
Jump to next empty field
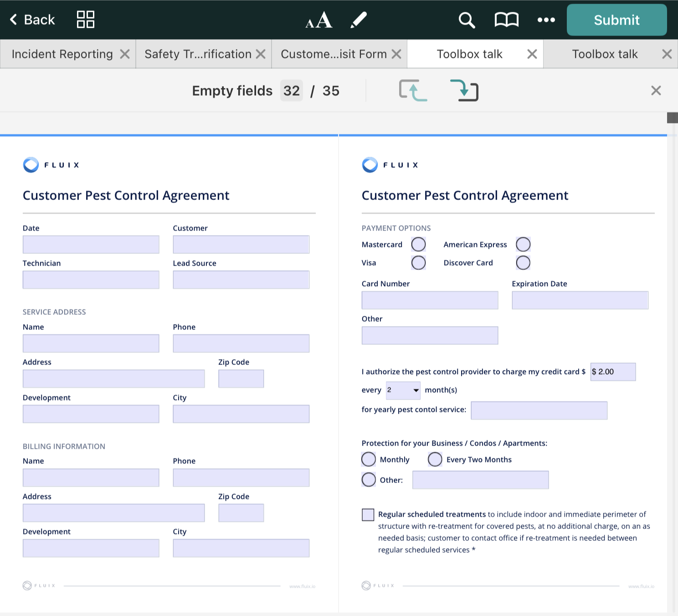pos(464,90)
